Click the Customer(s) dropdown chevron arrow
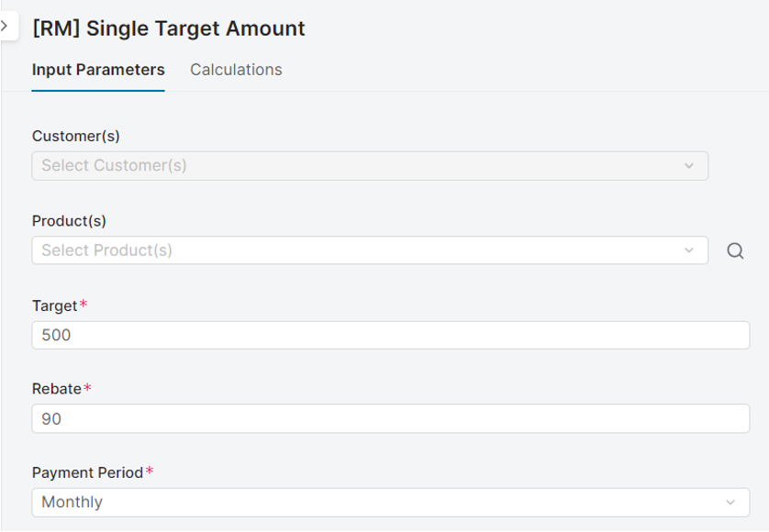Viewport: 769px width, 532px height. point(689,166)
